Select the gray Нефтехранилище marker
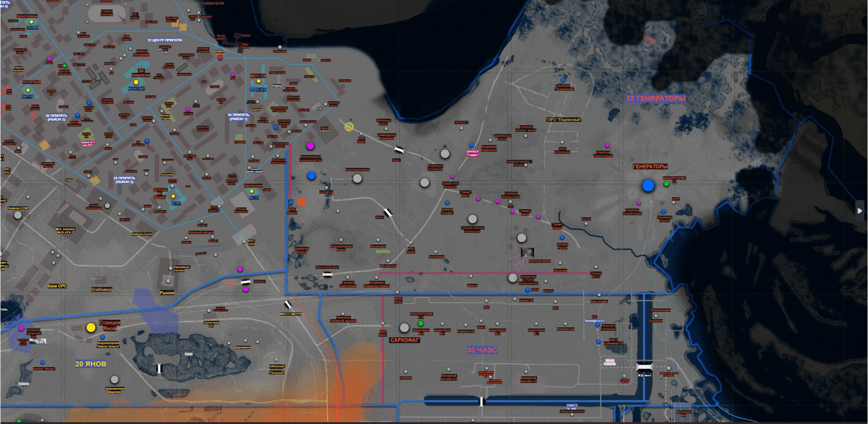868x424 pixels. (x=357, y=179)
